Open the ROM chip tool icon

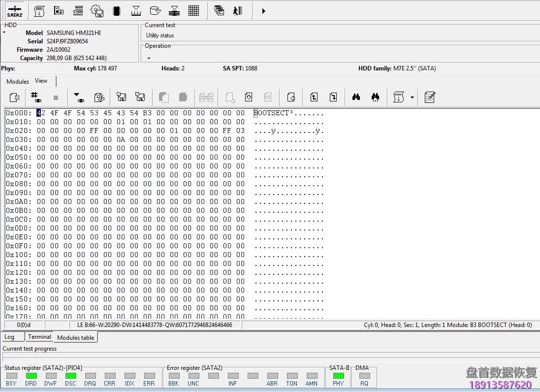click(117, 10)
